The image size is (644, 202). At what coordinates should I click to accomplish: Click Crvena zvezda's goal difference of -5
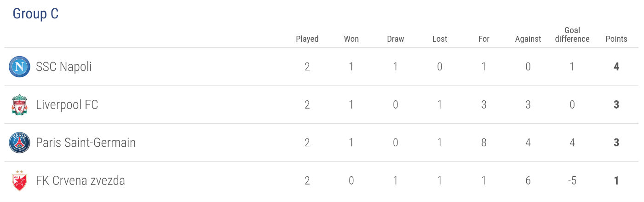572,180
